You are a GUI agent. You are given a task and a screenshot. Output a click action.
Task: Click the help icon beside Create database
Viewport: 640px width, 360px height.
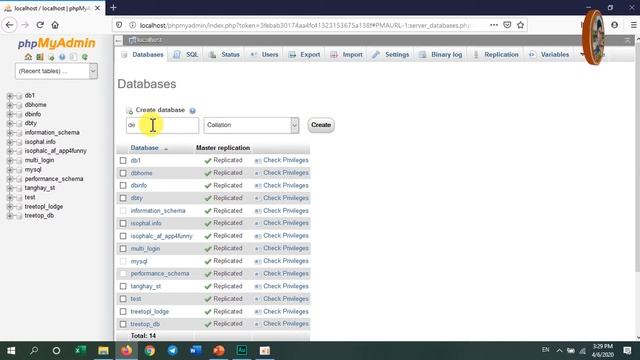tap(192, 110)
